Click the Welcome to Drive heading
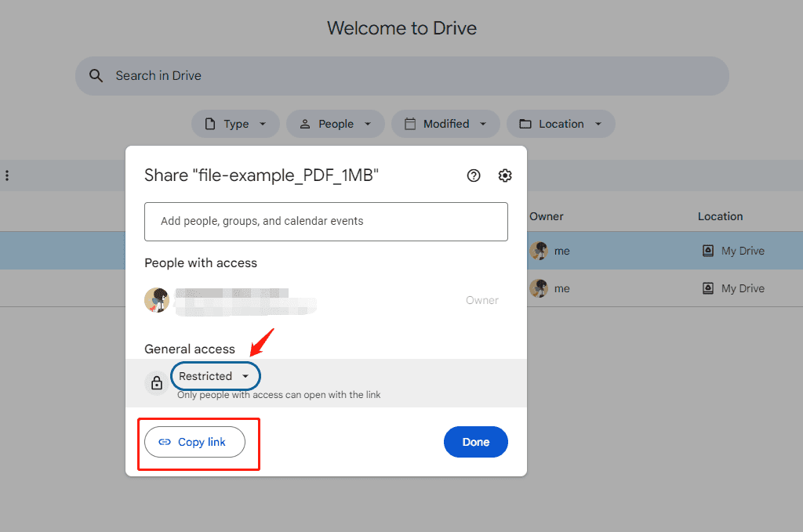803x532 pixels. click(x=402, y=28)
